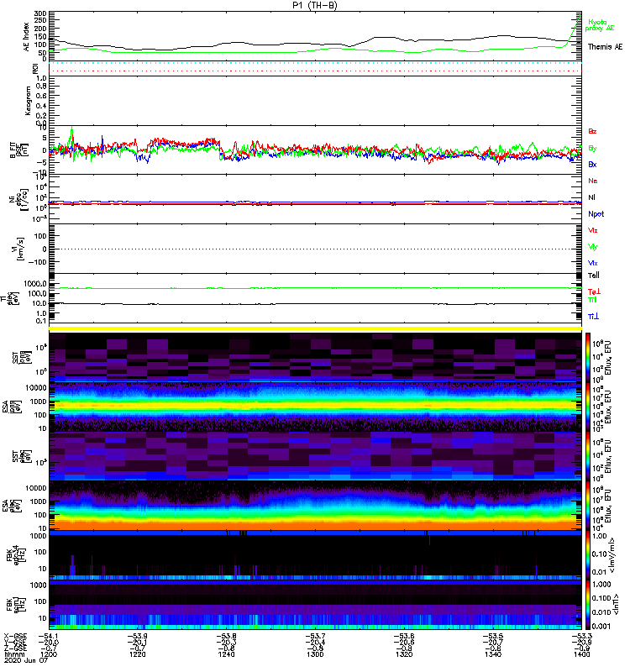
Task: Click the X-GSE row label
Action: pyautogui.click(x=15, y=636)
